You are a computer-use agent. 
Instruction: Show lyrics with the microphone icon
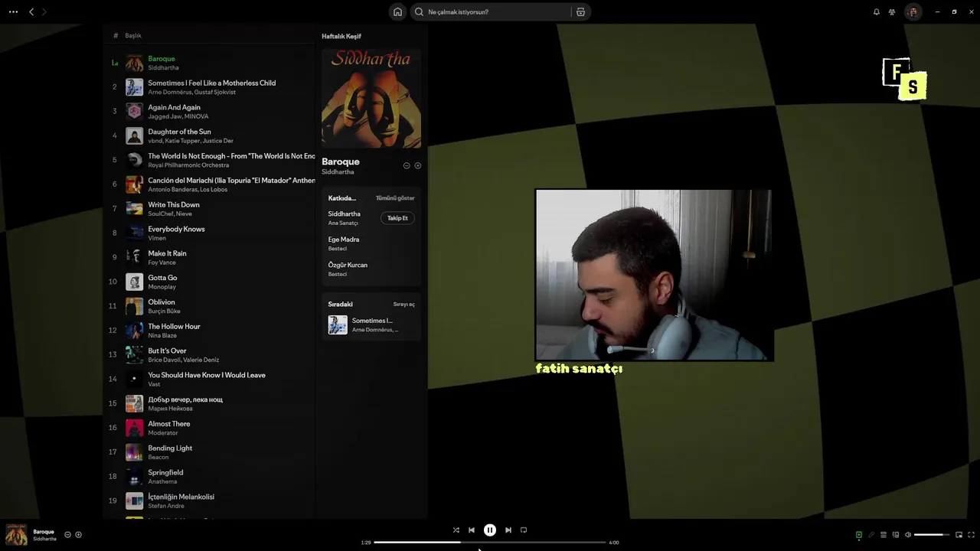click(871, 535)
